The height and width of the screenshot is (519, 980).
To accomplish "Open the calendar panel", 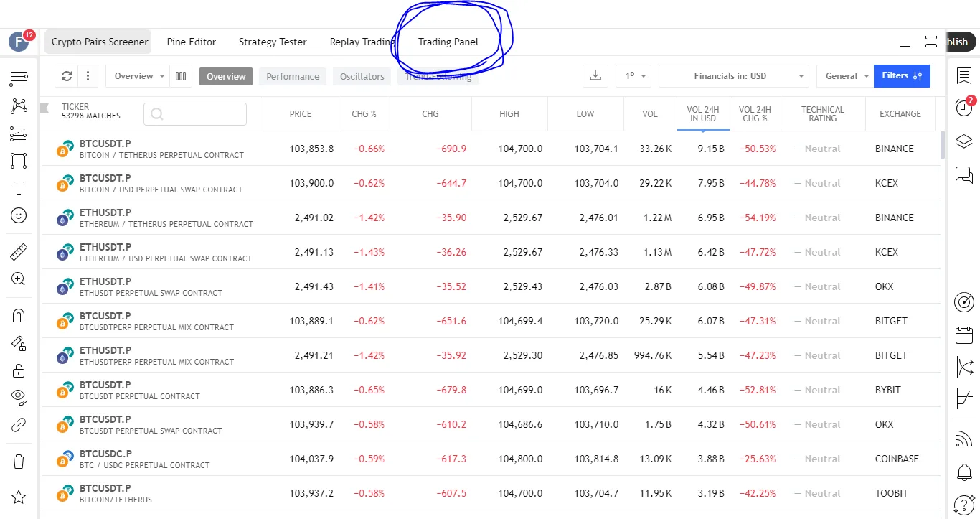I will click(x=964, y=335).
